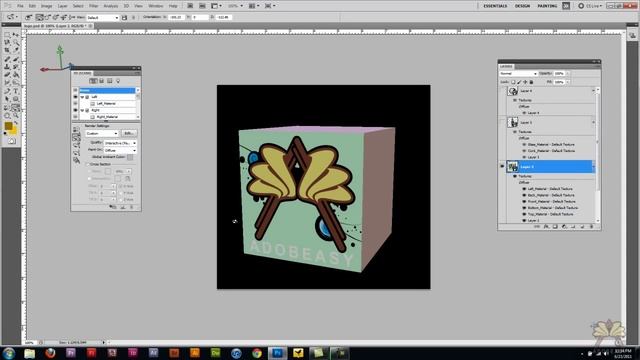Switch to the Essentials workspace

pos(495,6)
